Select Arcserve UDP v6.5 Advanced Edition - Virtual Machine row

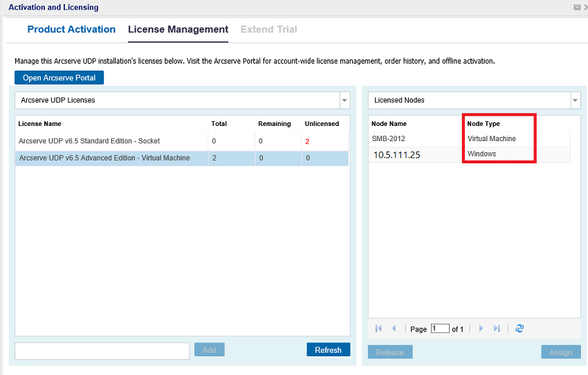coord(182,158)
